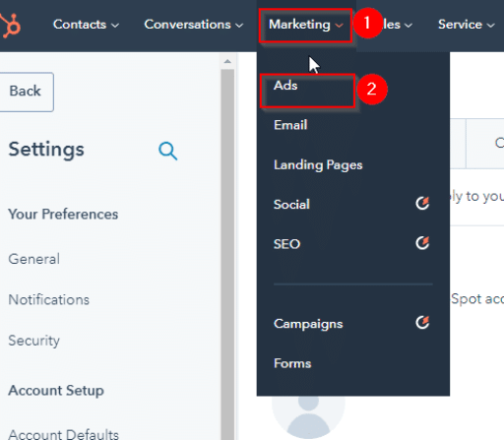Image resolution: width=504 pixels, height=440 pixels.
Task: Expand the Service dropdown menu
Action: tap(467, 25)
